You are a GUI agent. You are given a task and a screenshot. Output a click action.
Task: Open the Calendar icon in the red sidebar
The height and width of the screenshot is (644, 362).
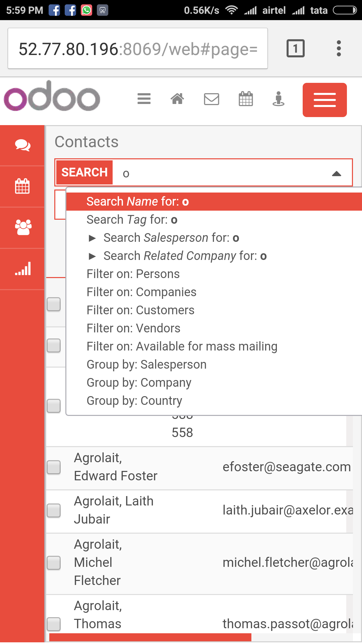click(x=22, y=186)
